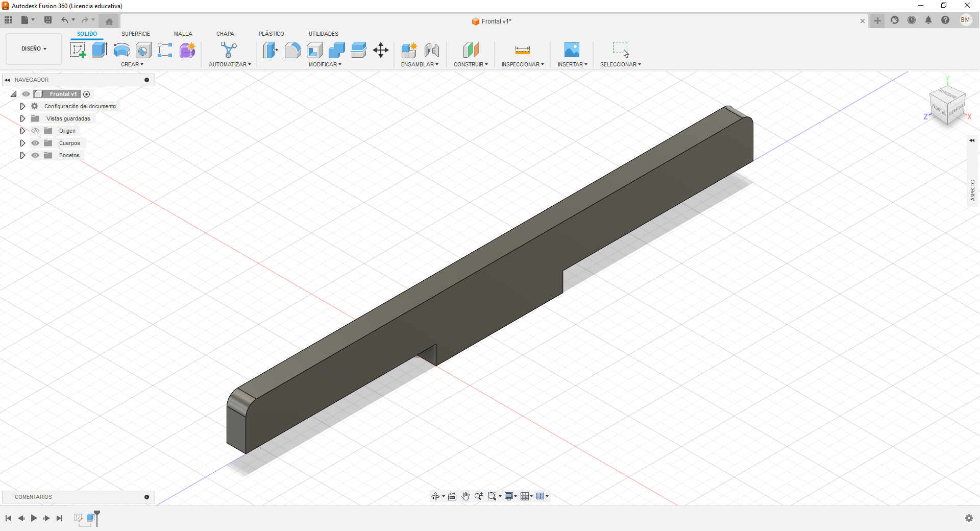Viewport: 980px width, 531px height.
Task: Click the Create Sketch tool icon
Action: tap(78, 50)
